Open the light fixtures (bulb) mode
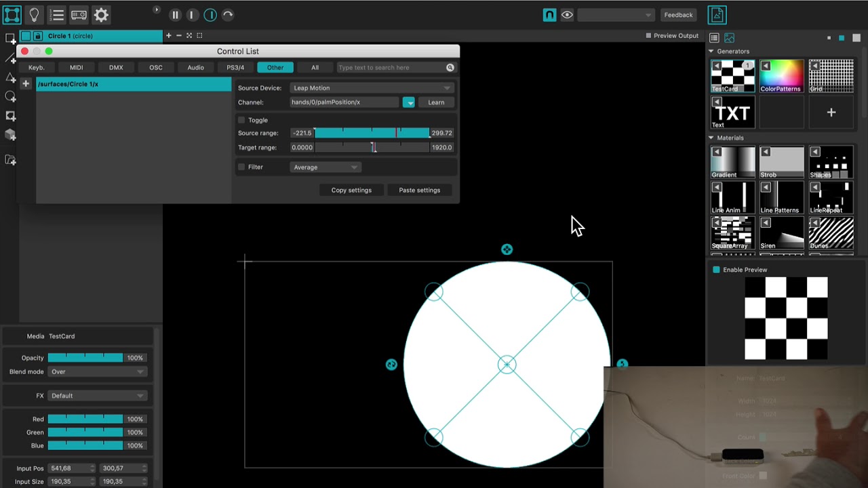 [35, 14]
